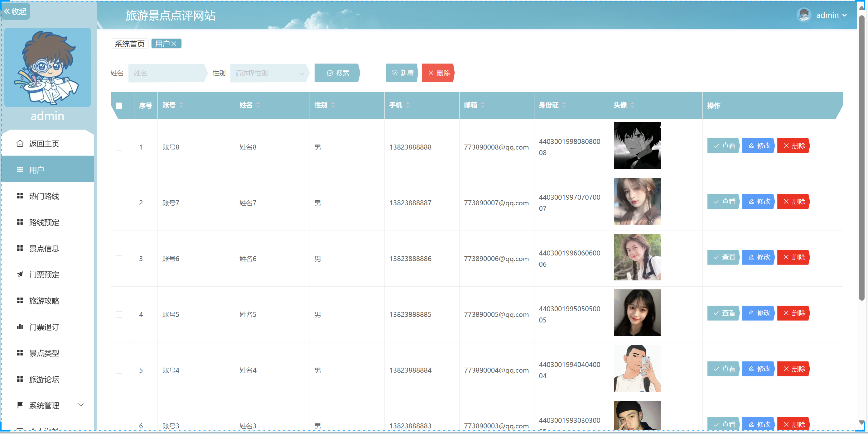Open the 热门路线 menu item
Image resolution: width=868 pixels, height=434 pixels.
tap(44, 196)
